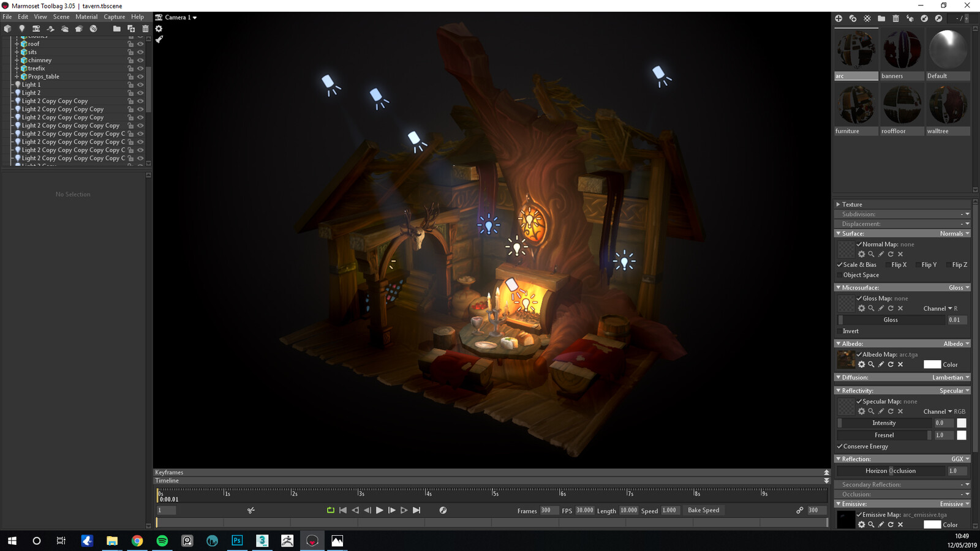Click the Bake Speed button
The image size is (980, 551).
(704, 510)
